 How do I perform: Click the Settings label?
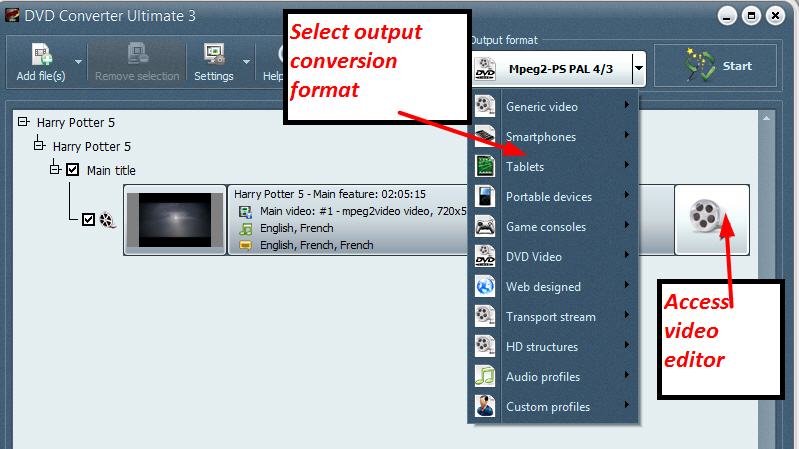click(214, 76)
